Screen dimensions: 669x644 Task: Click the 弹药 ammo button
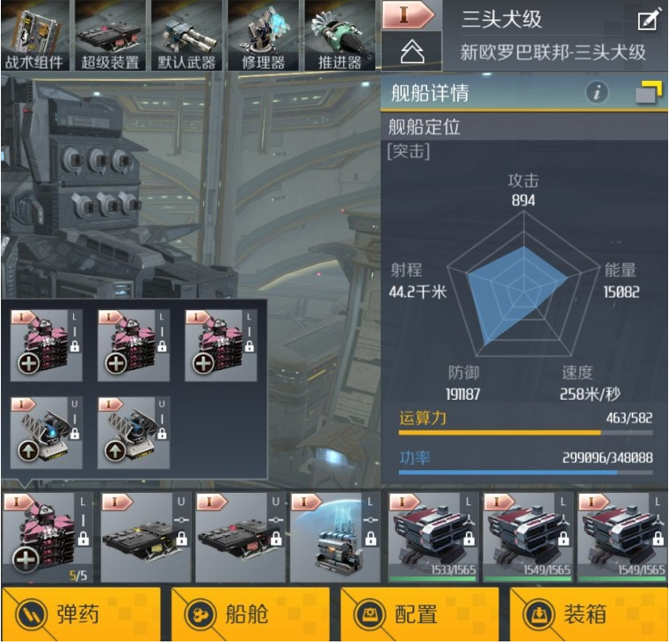point(81,615)
